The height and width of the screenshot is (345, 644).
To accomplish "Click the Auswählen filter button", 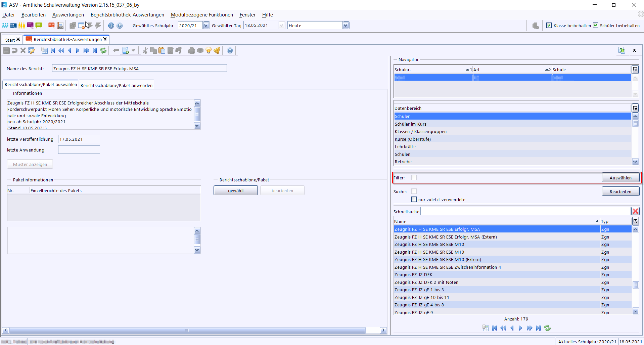I will (x=620, y=178).
